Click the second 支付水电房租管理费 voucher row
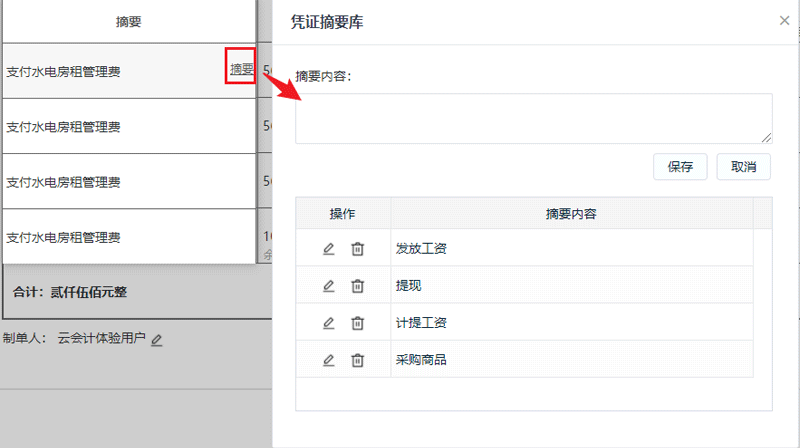This screenshot has height=448, width=800. click(x=130, y=126)
